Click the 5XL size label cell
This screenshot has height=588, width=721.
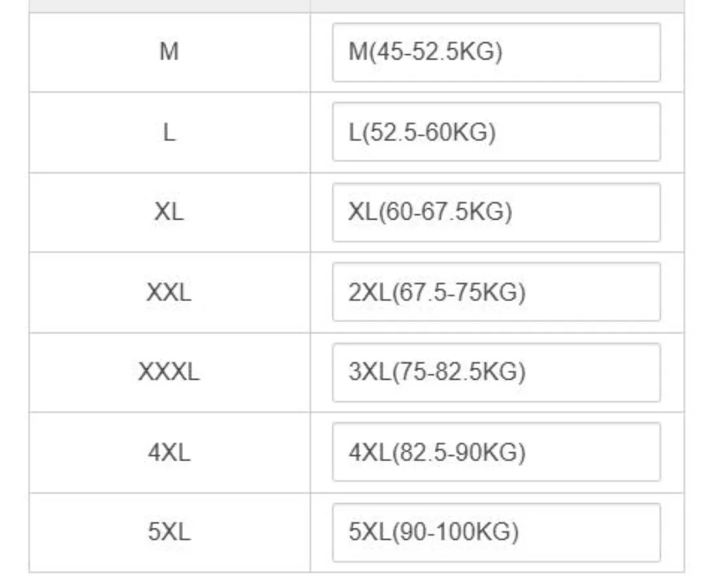pos(169,533)
